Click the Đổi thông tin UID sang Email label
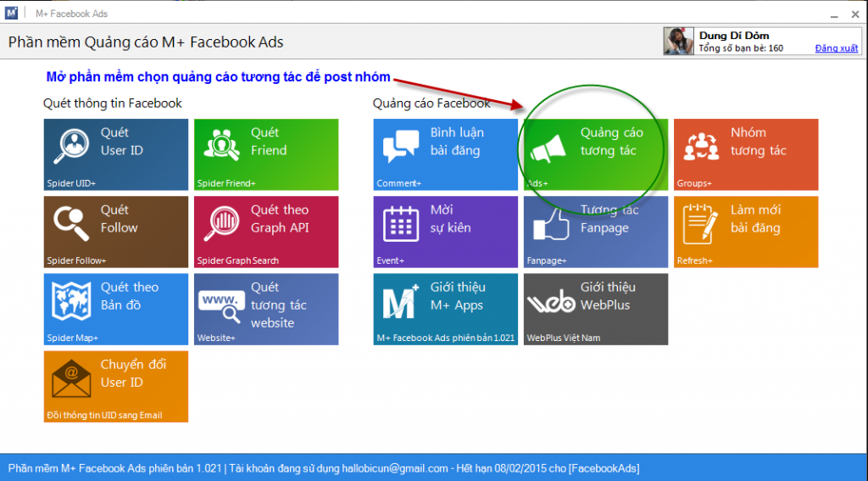The width and height of the screenshot is (868, 481). pos(104,415)
